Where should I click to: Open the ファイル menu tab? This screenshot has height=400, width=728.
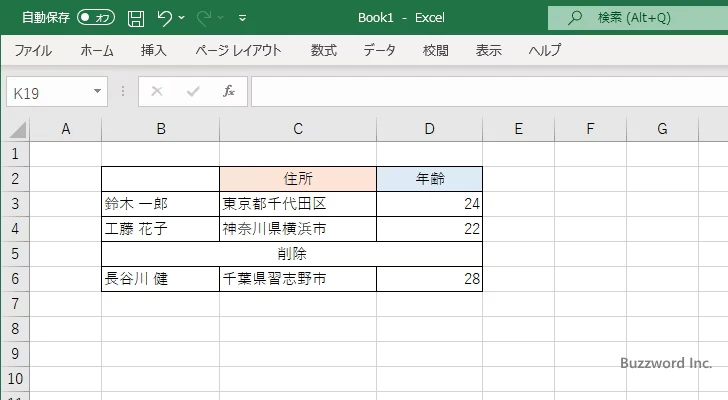(33, 50)
